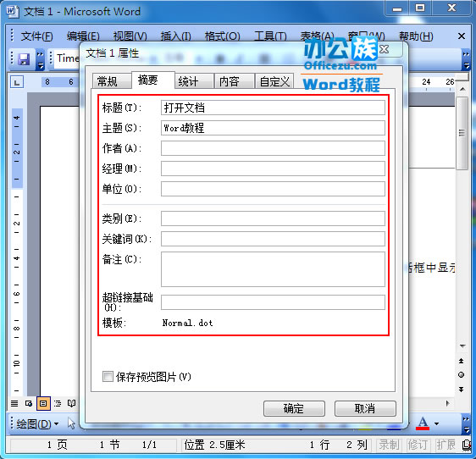Toggle the 扩展 selection mode indicator
476x459 pixels.
[x=446, y=445]
